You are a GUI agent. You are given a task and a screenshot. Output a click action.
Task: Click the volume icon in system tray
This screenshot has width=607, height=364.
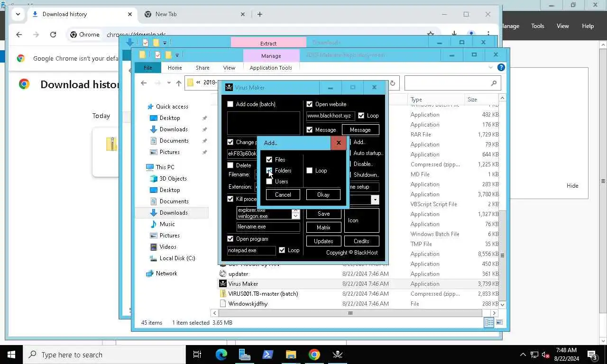[x=545, y=355]
